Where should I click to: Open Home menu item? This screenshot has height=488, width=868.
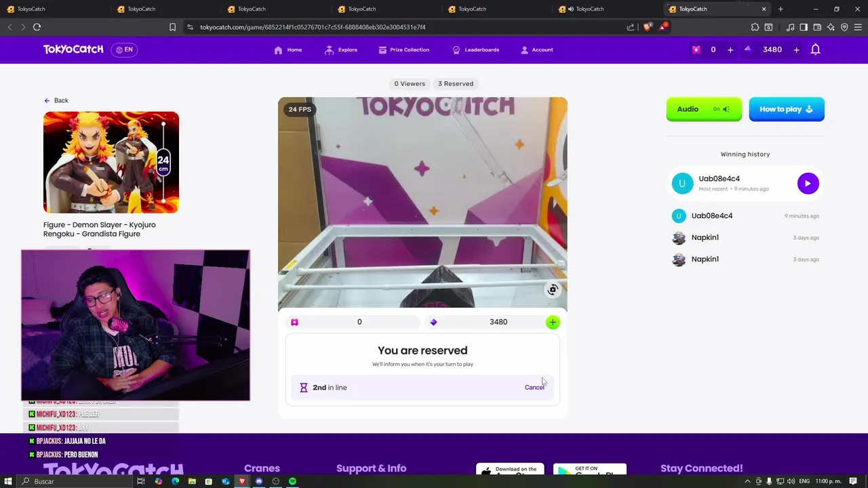tap(288, 49)
